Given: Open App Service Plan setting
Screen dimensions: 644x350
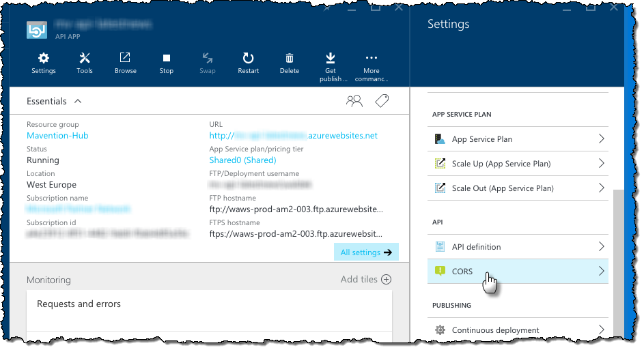Looking at the screenshot, I should coord(518,139).
